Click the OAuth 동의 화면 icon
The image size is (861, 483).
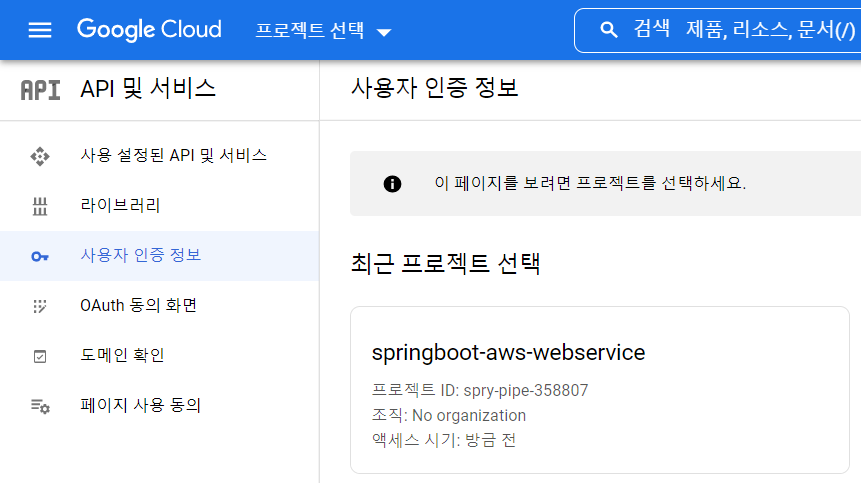point(40,306)
